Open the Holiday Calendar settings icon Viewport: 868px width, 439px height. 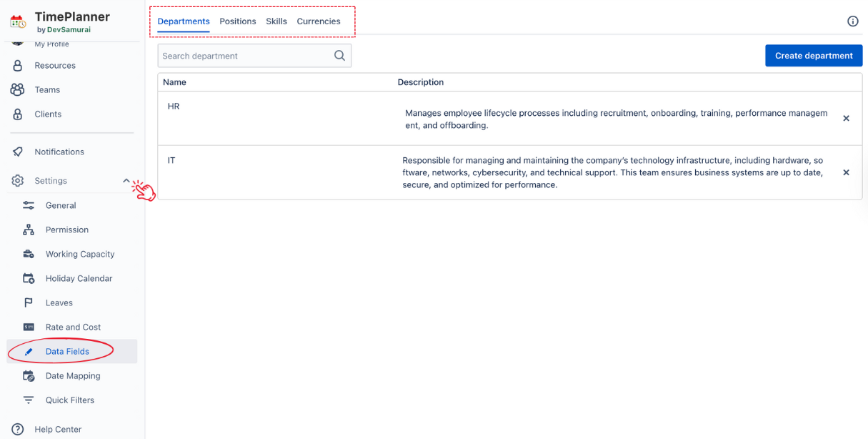click(x=29, y=278)
